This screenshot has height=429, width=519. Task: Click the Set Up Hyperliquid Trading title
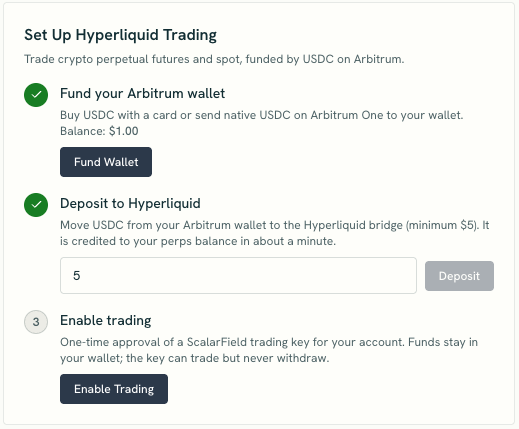point(120,35)
